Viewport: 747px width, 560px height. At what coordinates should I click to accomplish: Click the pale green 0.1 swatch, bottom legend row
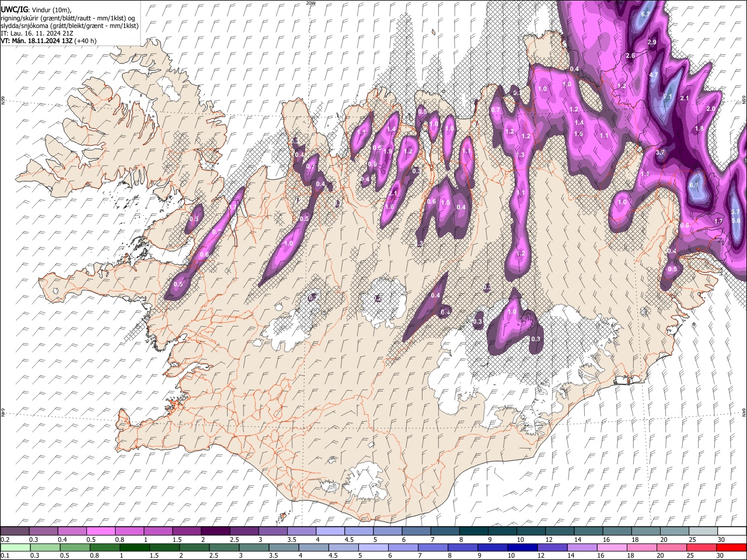pos(15,548)
